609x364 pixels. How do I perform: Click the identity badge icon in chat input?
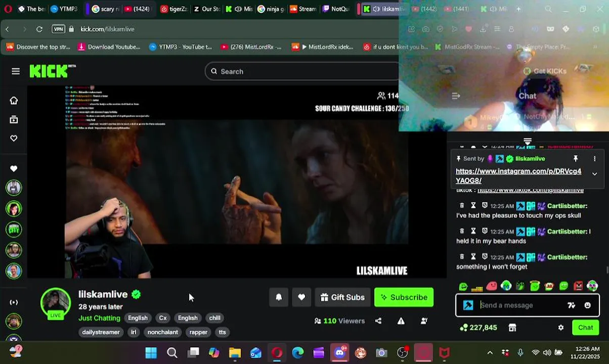click(468, 305)
